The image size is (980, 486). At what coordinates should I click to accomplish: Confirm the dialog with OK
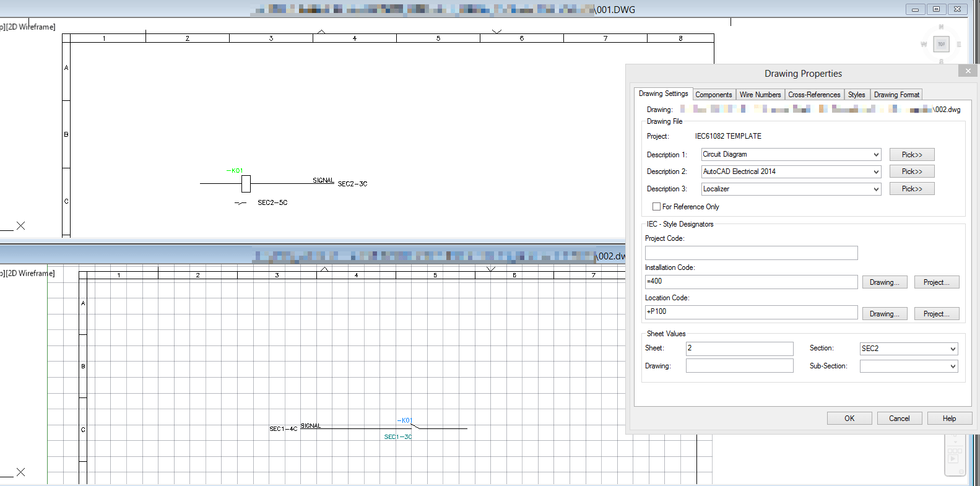click(x=849, y=419)
